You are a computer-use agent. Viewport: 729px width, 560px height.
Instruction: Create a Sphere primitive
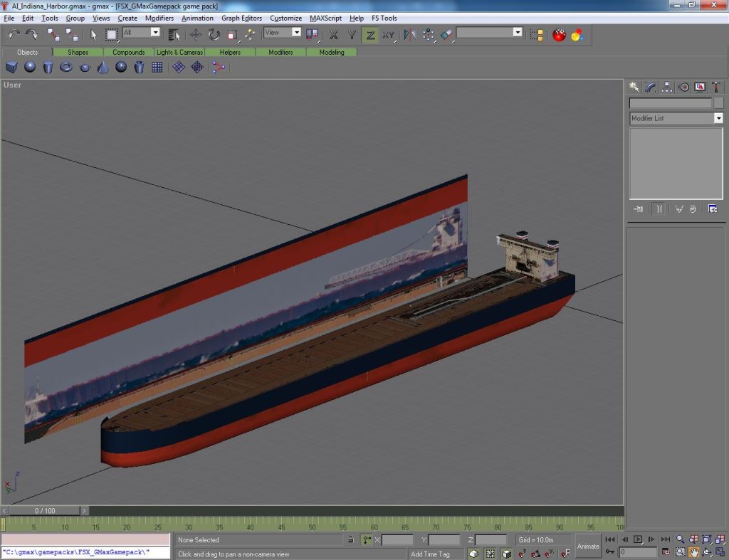[30, 67]
